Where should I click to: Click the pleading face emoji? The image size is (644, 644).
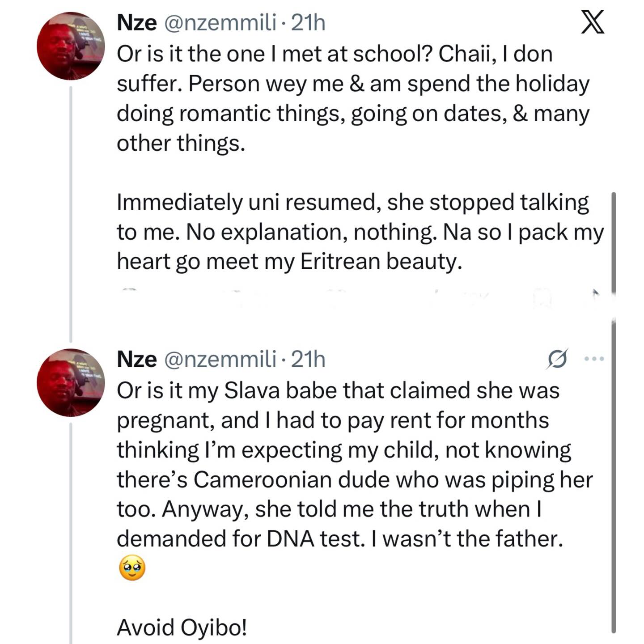[x=132, y=568]
